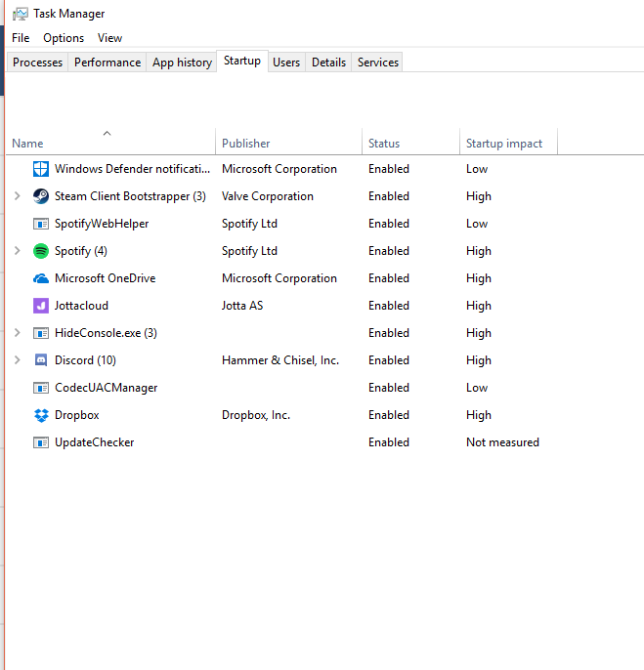Click Enabled status in the Dropbox row
This screenshot has height=670, width=644.
click(x=389, y=415)
